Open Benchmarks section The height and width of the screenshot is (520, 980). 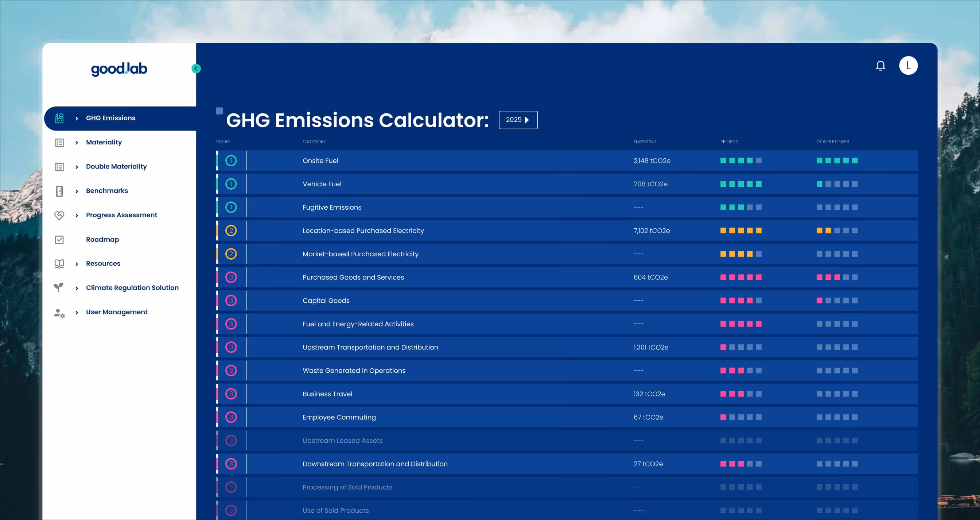107,191
